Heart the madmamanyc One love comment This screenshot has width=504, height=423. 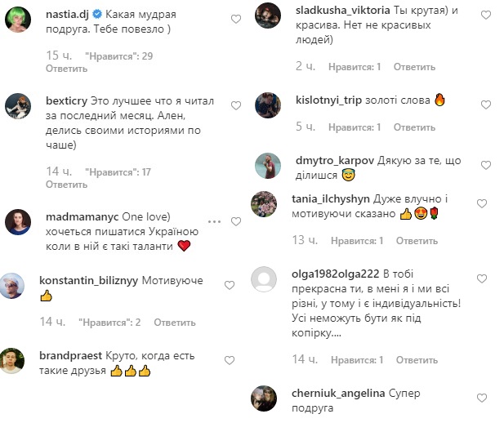pos(236,221)
